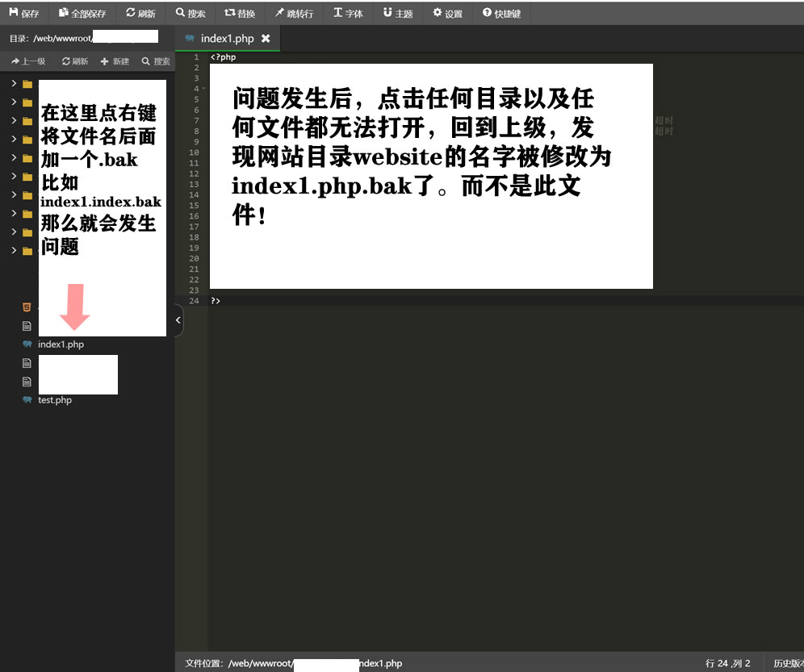This screenshot has height=672, width=804.
Task: Click the "?>" text on line 24
Action: pyautogui.click(x=216, y=301)
